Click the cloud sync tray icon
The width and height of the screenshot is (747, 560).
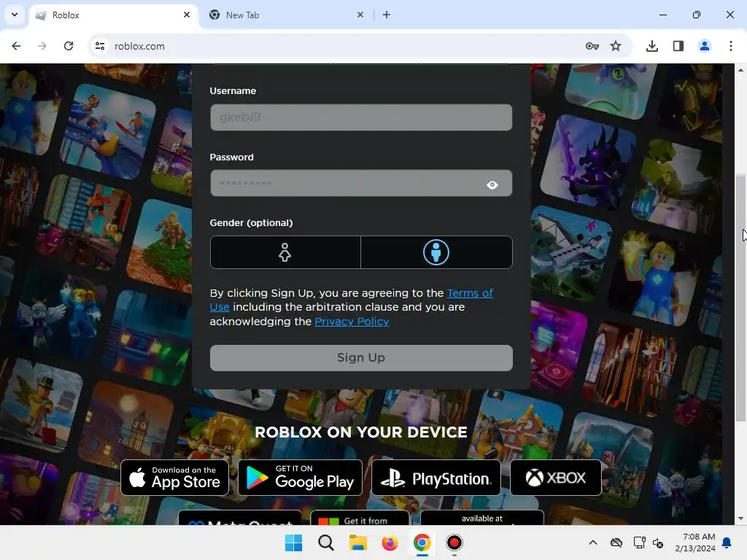point(616,542)
